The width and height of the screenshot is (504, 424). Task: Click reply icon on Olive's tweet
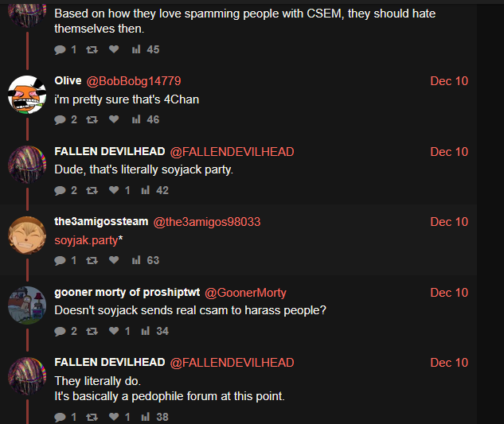(60, 120)
